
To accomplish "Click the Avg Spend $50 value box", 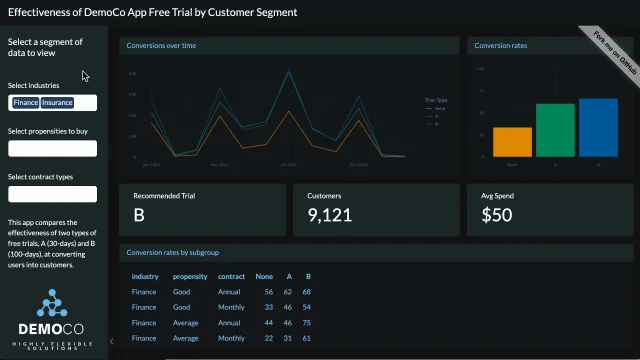I will (550, 210).
